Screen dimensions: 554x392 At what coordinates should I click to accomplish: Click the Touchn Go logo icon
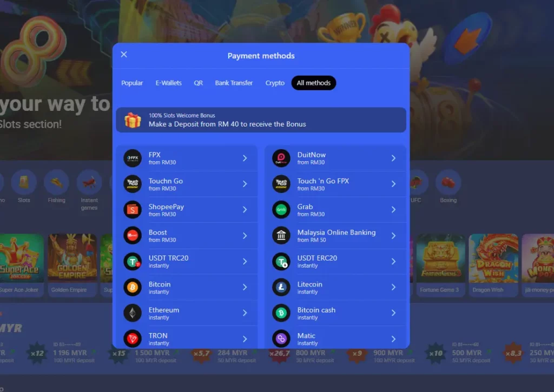tap(133, 184)
